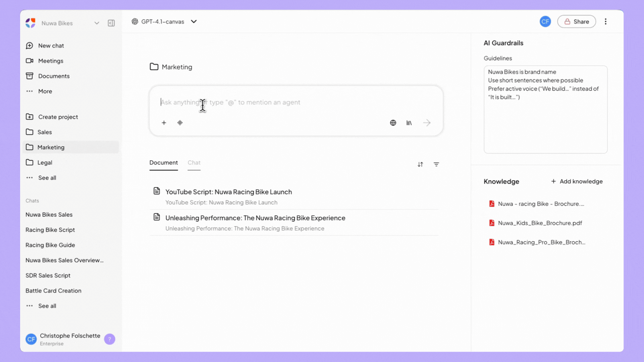Click the Share button

[576, 21]
